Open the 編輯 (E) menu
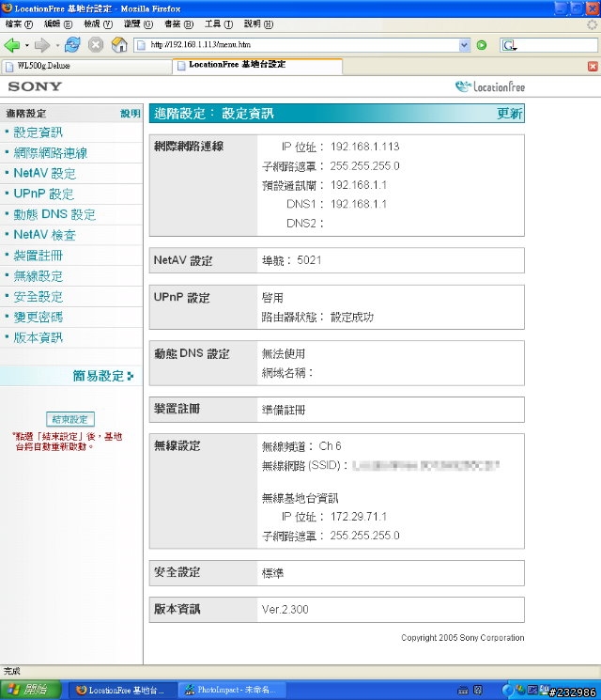The width and height of the screenshot is (601, 700). (x=58, y=24)
